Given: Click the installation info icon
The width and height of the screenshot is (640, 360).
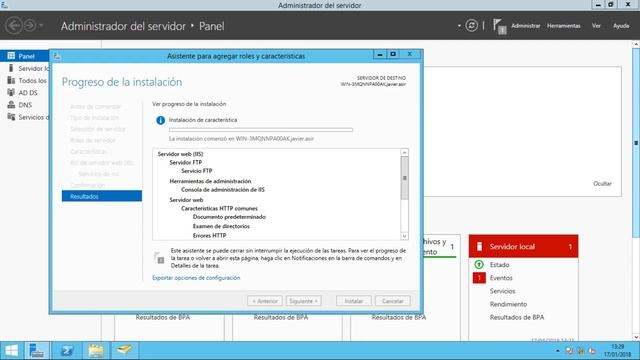Looking at the screenshot, I should click(x=160, y=120).
